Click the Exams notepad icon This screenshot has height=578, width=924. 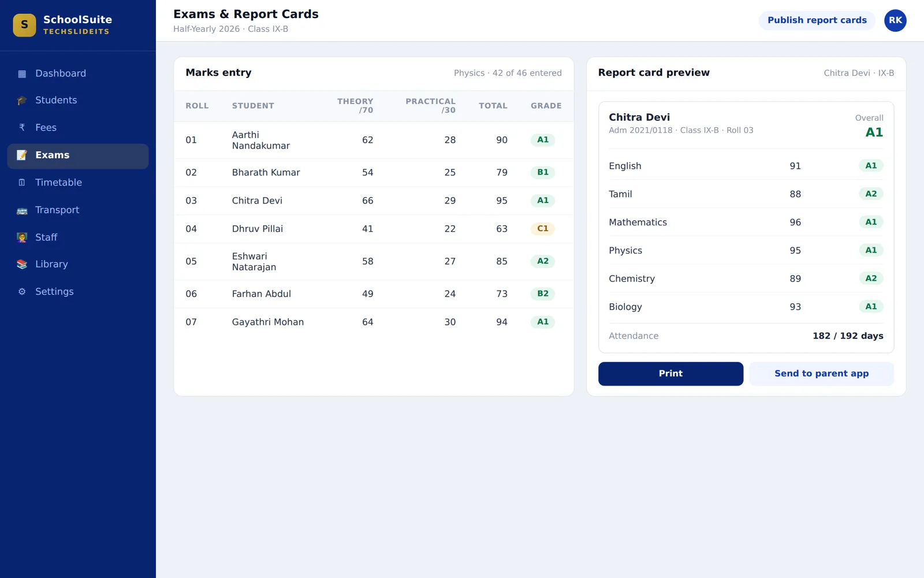(x=22, y=155)
